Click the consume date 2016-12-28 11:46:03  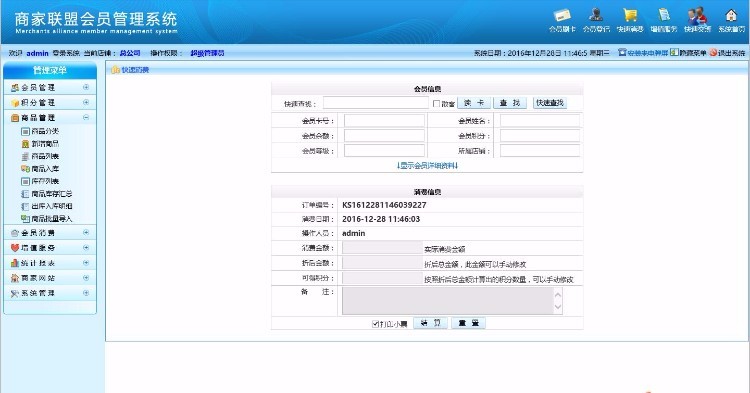tap(381, 219)
